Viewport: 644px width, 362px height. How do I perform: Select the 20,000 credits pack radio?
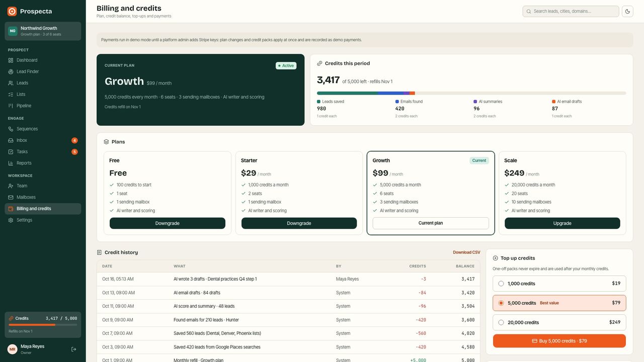pos(501,322)
